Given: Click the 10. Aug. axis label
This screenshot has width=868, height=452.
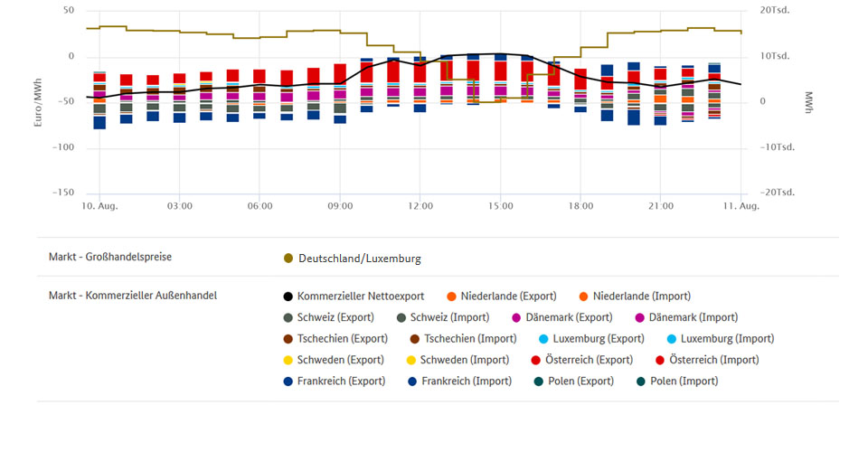Looking at the screenshot, I should 99,206.
